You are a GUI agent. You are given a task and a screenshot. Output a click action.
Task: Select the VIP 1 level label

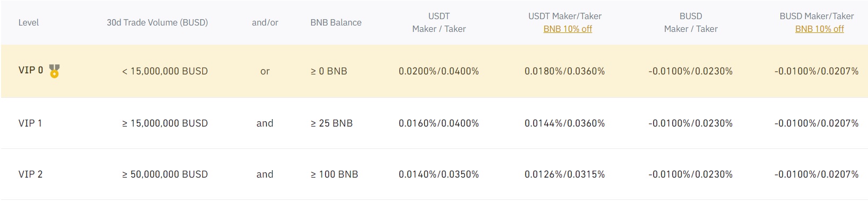click(x=30, y=123)
